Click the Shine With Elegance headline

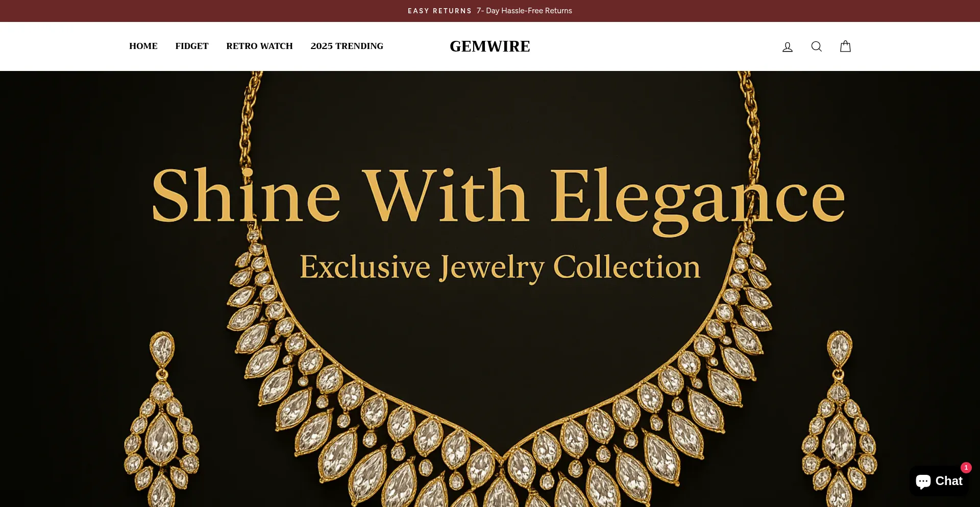pos(498,198)
